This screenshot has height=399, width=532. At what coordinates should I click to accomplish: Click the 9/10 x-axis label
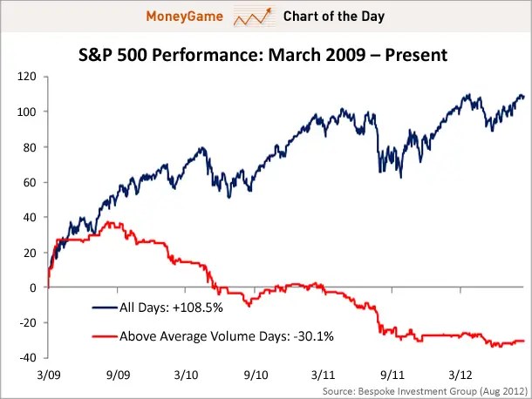[x=256, y=375]
